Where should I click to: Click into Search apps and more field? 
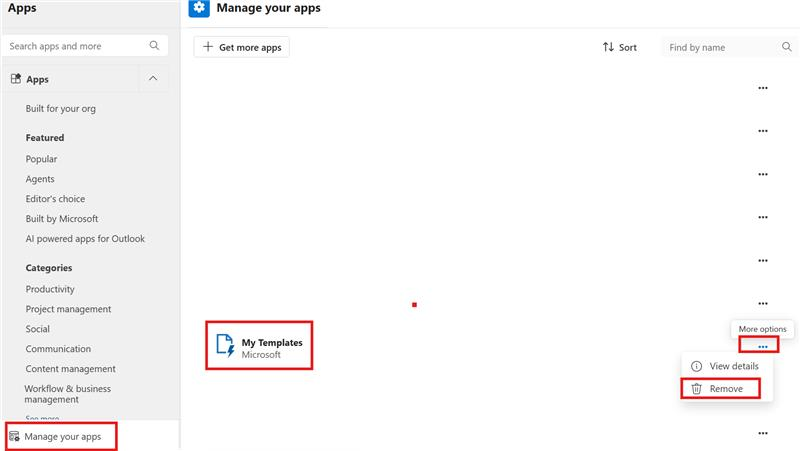(x=85, y=46)
